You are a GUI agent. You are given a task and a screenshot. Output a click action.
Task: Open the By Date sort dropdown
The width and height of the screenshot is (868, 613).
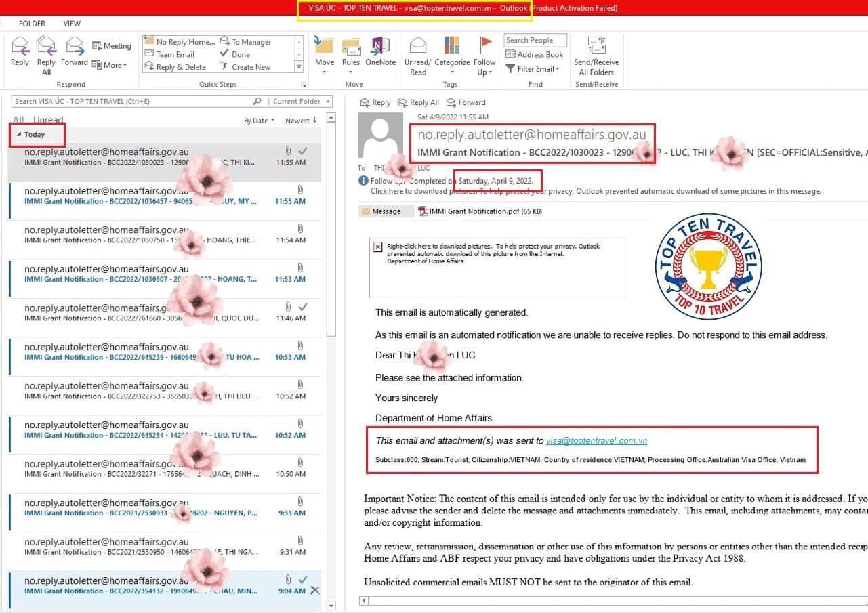[259, 121]
